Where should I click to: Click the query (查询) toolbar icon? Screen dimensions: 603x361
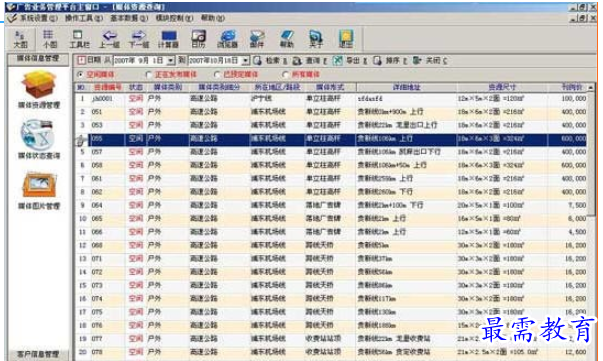297,60
